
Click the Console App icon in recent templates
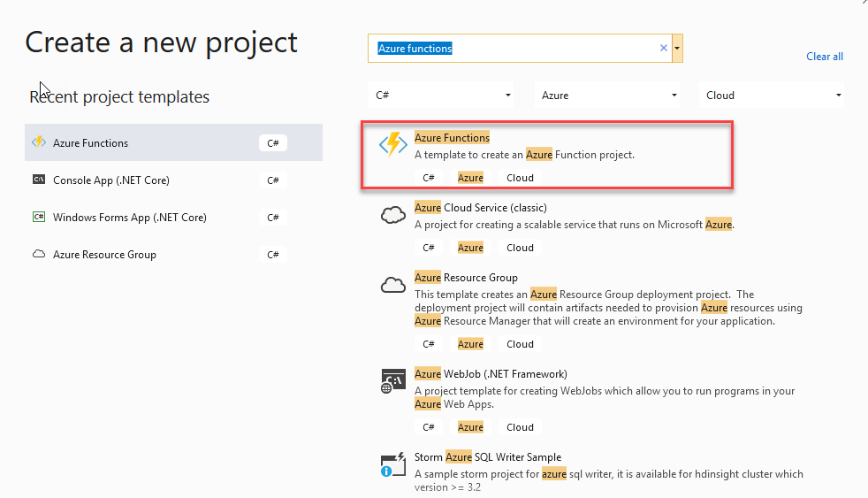39,180
